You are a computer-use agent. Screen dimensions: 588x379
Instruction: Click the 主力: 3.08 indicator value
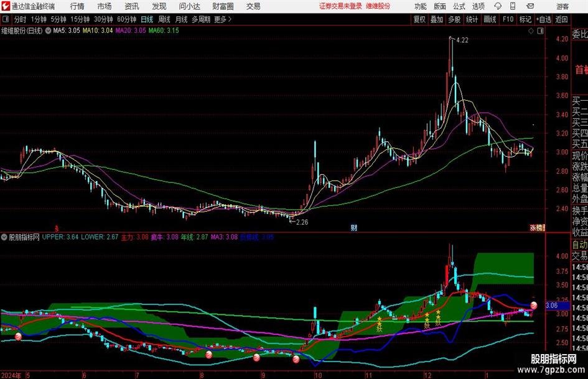(134, 237)
